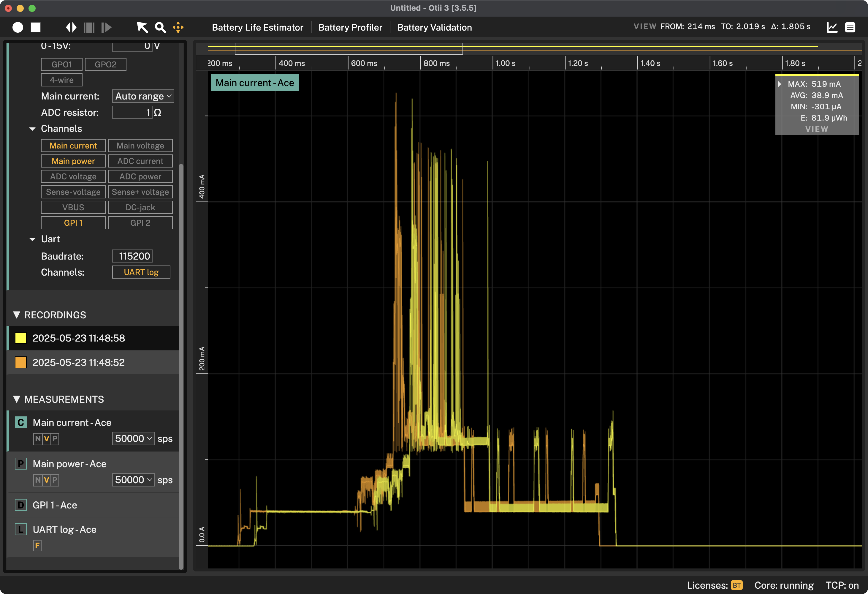Click the ADC resistor value field
Viewport: 868px width, 594px height.
click(x=132, y=113)
